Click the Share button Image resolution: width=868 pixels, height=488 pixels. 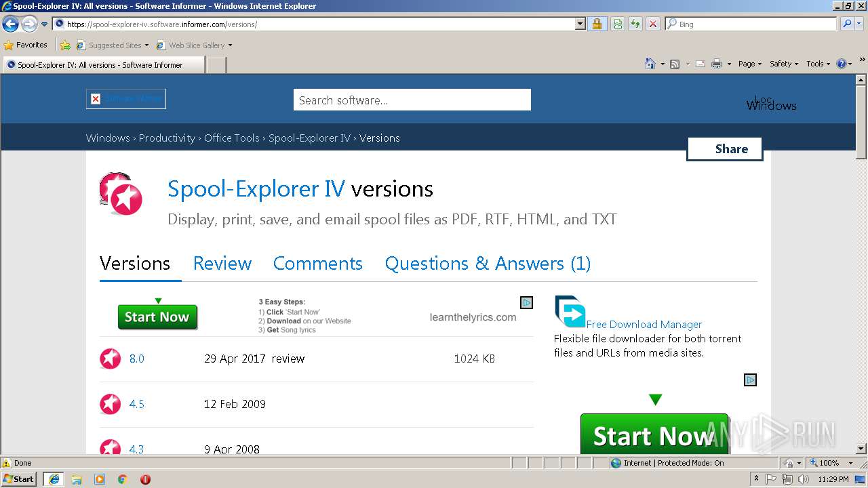click(x=725, y=149)
